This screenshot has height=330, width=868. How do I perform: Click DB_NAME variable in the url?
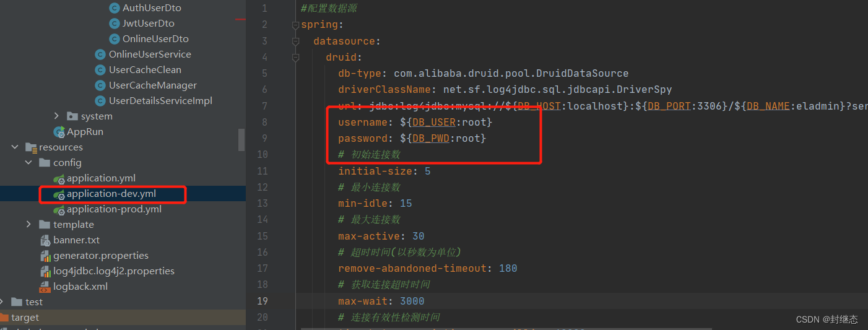[x=769, y=106]
